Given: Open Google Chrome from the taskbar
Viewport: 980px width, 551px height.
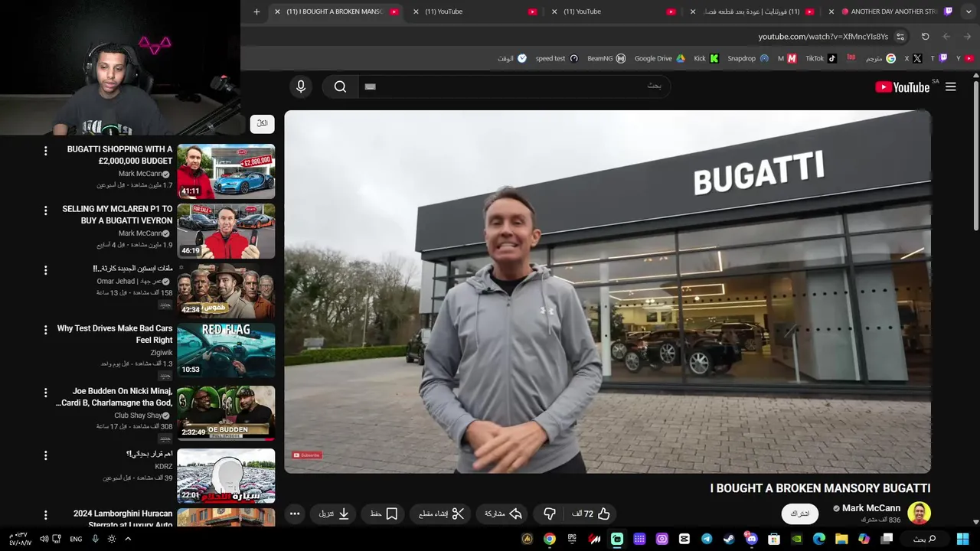Looking at the screenshot, I should pos(550,539).
